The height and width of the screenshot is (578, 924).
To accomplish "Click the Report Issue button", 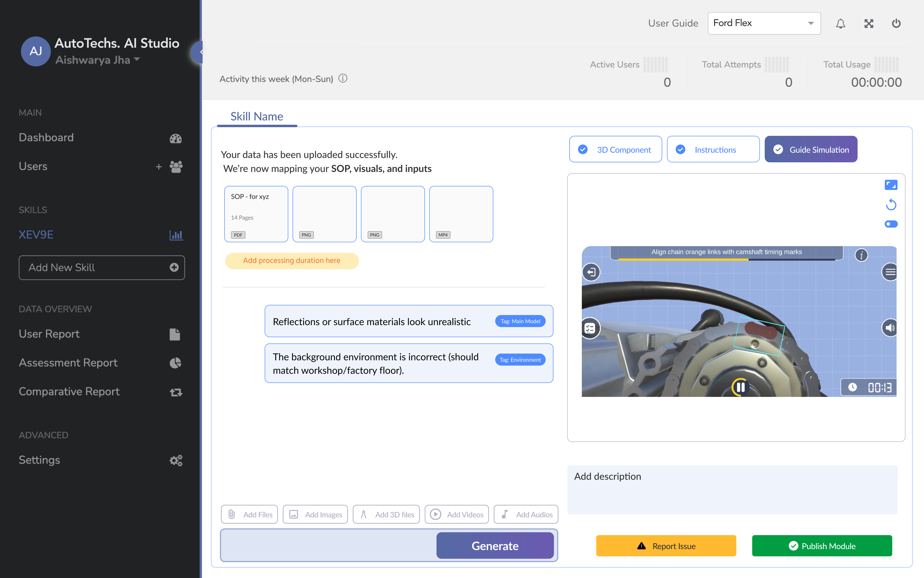I will 666,546.
